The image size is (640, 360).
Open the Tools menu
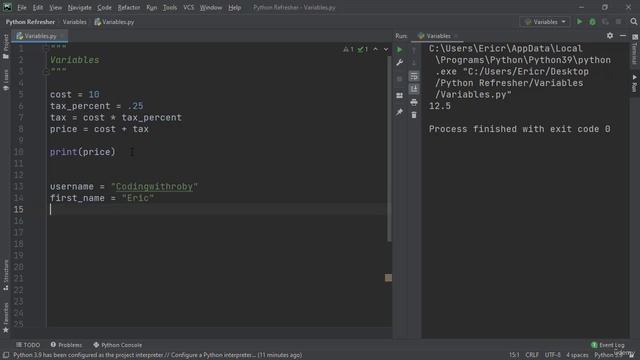(x=170, y=7)
